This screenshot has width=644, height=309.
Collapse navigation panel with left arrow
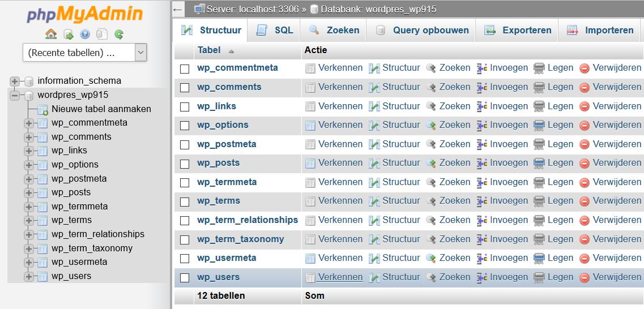click(x=177, y=9)
